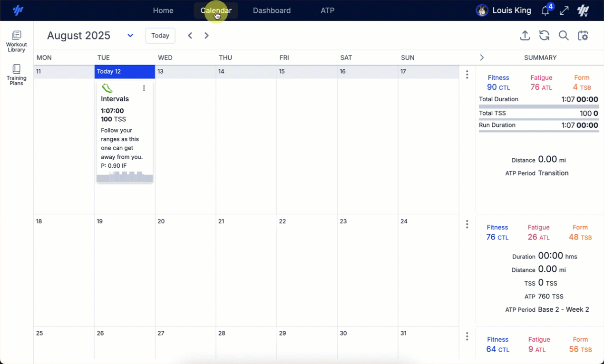Open Intervals workout three-dot menu
This screenshot has width=604, height=364.
click(x=144, y=88)
